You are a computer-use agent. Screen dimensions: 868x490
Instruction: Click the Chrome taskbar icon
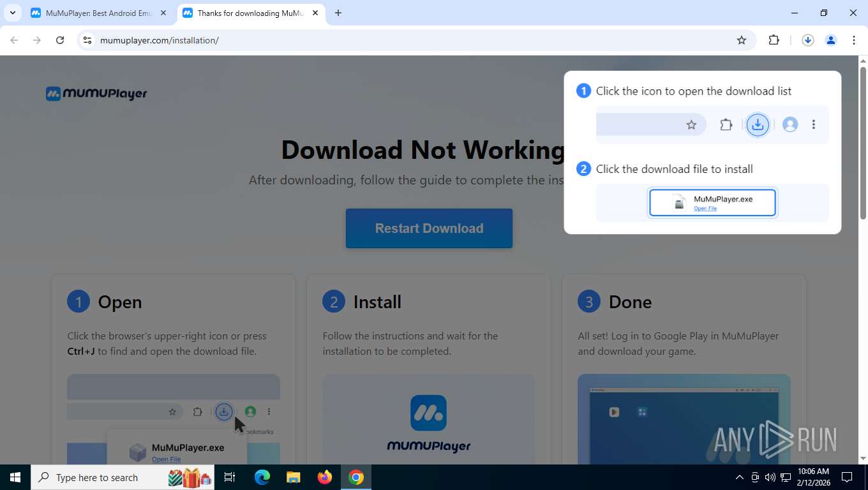tap(356, 477)
